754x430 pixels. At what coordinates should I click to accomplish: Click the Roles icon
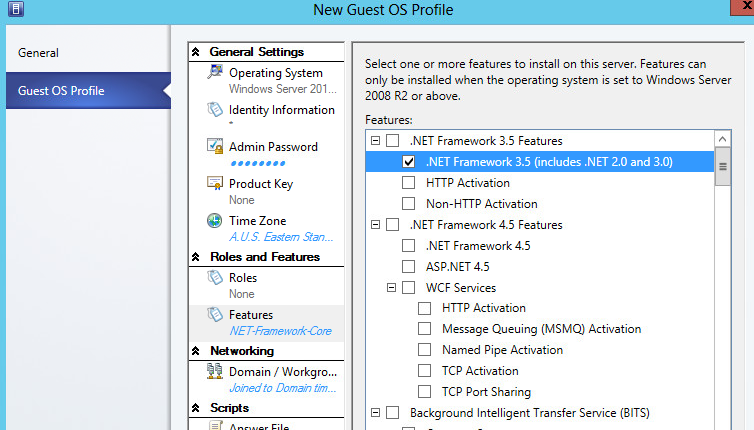click(x=214, y=278)
